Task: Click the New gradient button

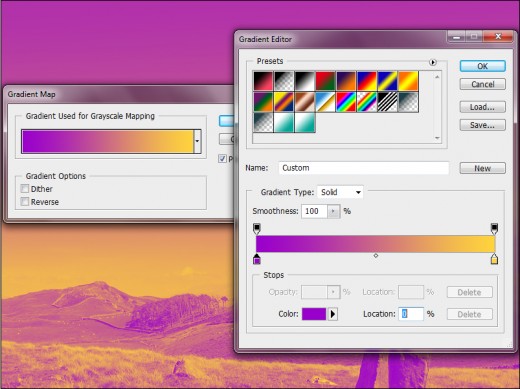Action: 483,168
